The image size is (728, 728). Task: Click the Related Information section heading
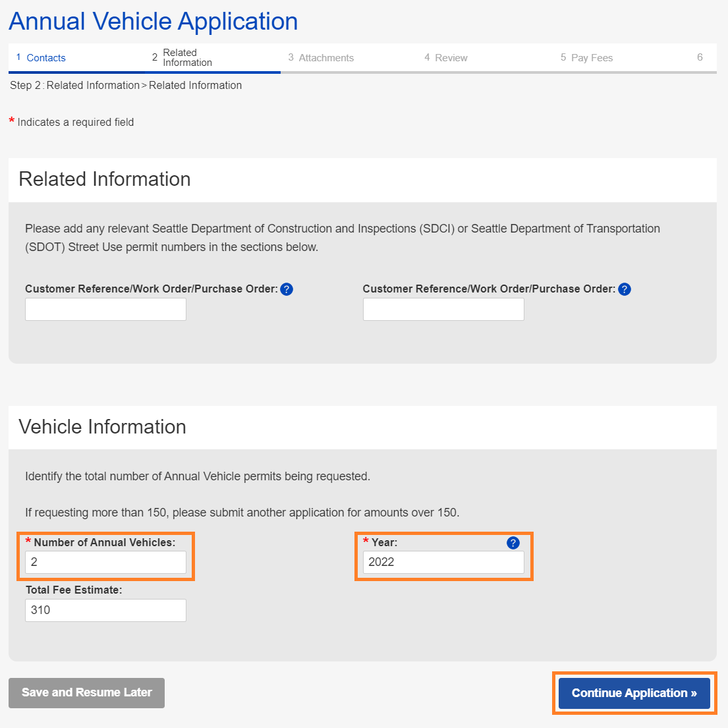105,179
